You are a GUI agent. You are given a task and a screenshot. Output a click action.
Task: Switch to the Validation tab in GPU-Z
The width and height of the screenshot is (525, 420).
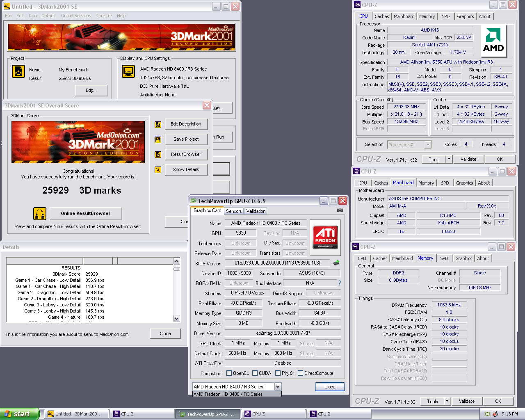pyautogui.click(x=256, y=211)
